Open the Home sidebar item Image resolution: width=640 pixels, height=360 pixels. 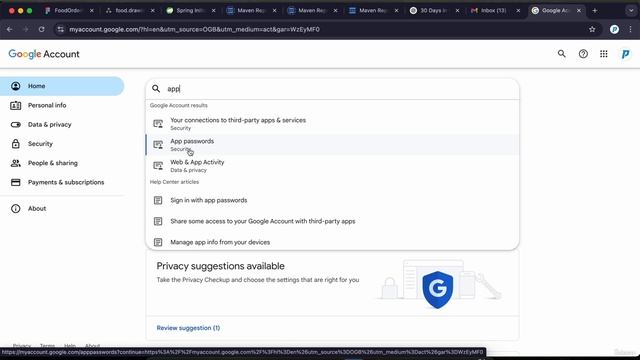(62, 86)
